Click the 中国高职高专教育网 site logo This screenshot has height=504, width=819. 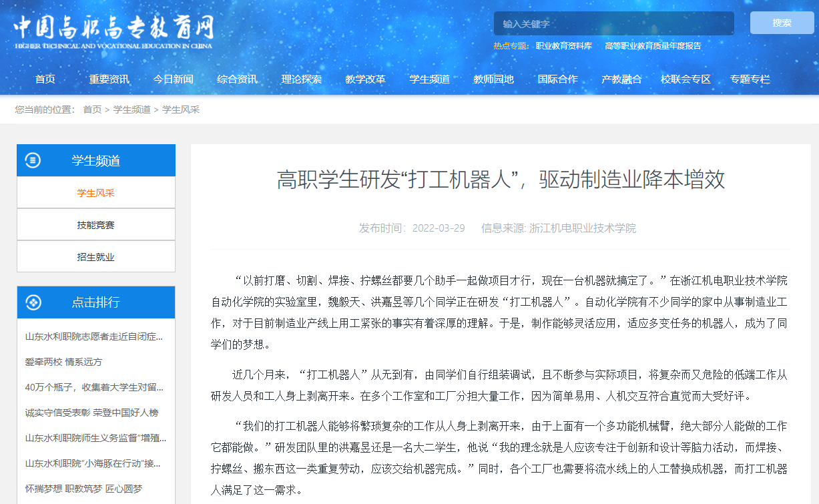(x=113, y=31)
